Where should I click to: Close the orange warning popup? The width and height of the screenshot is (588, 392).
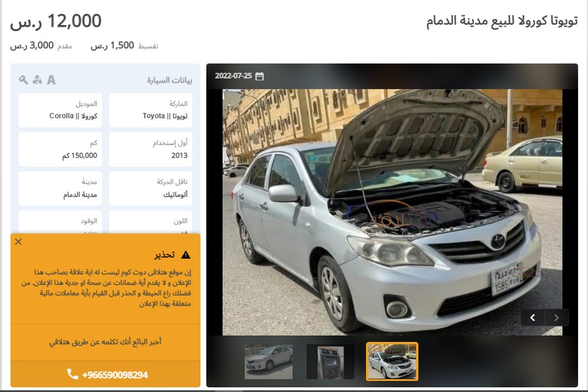point(19,242)
